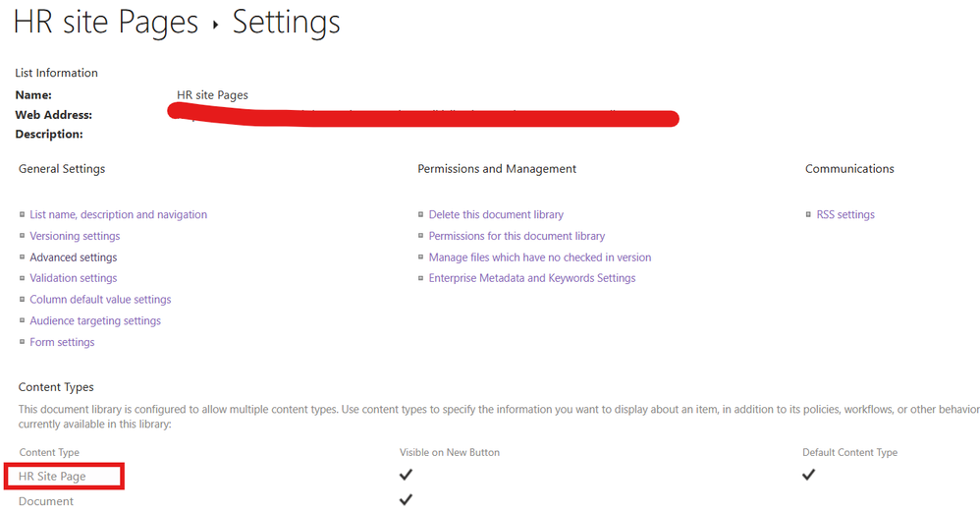The image size is (980, 512).
Task: Click the Default Content Type checkmark
Action: click(x=808, y=476)
